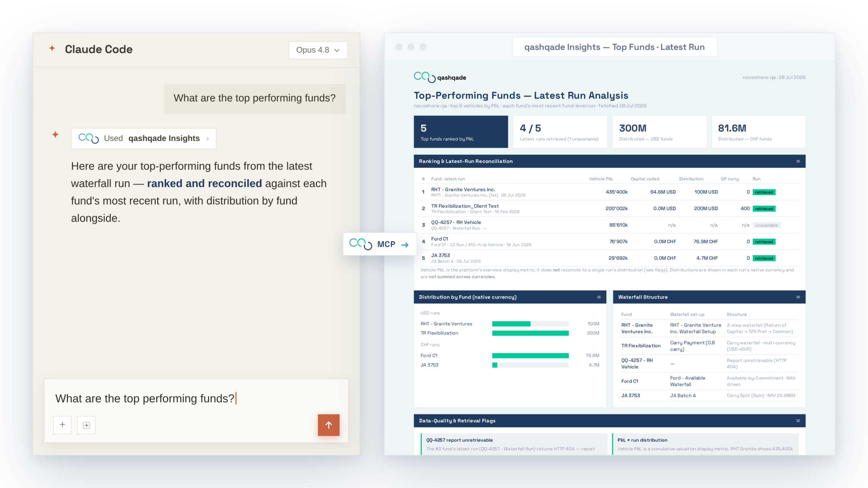
Task: Click the 'novoshore-qa · 28 Jul 2026' header stamp
Action: click(x=774, y=77)
